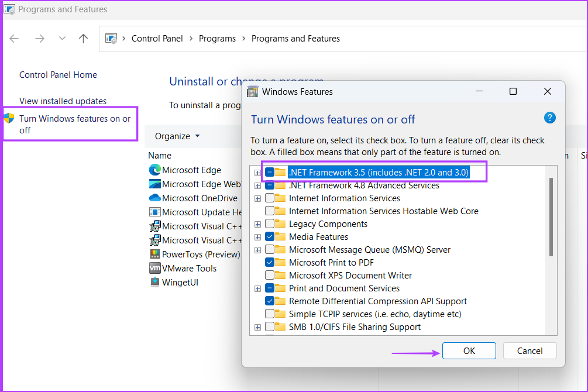588x392 pixels.
Task: Click the Microsoft Print to PDF folder icon
Action: coord(280,262)
